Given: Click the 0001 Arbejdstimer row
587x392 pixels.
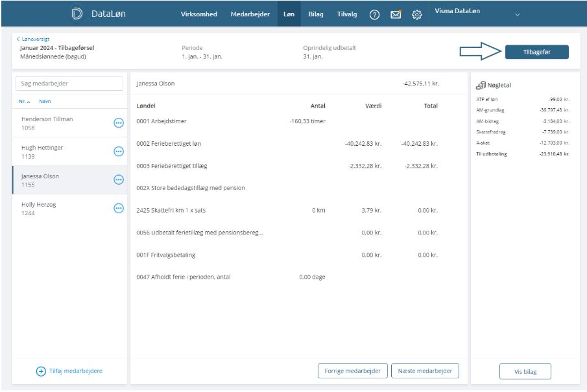Looking at the screenshot, I should (287, 121).
